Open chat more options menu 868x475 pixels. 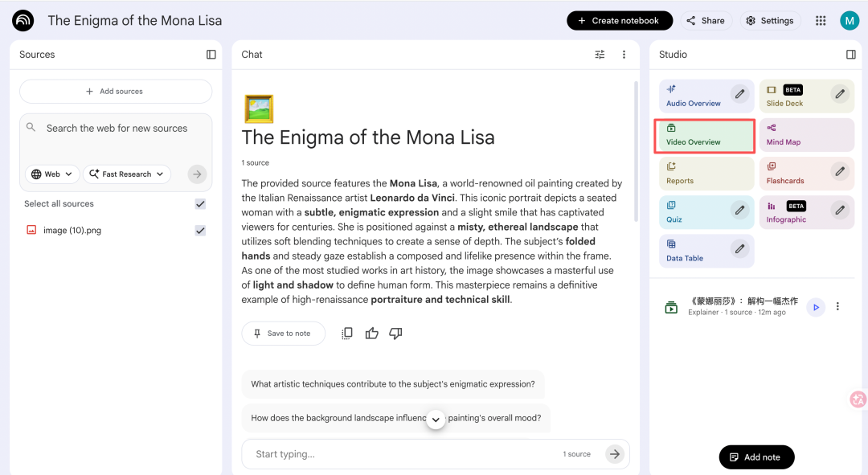click(x=624, y=55)
